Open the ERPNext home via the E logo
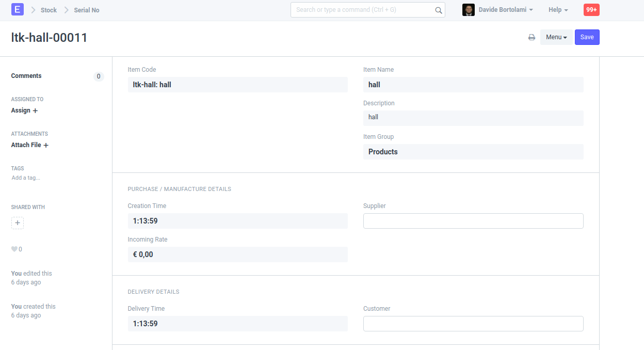 tap(18, 9)
